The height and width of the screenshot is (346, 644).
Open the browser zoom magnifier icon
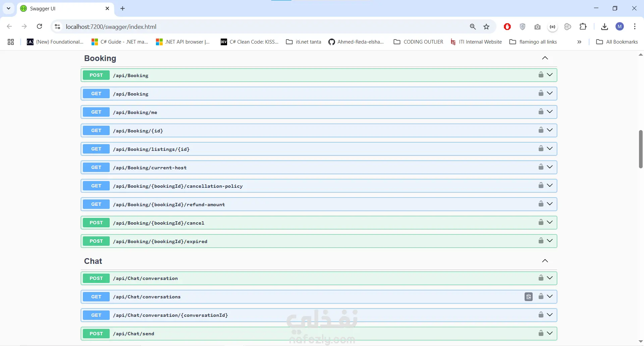[473, 27]
